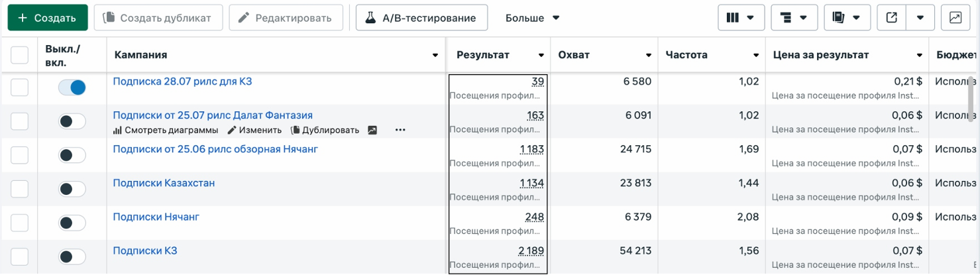
Task: Click the export icon button
Action: click(x=892, y=18)
